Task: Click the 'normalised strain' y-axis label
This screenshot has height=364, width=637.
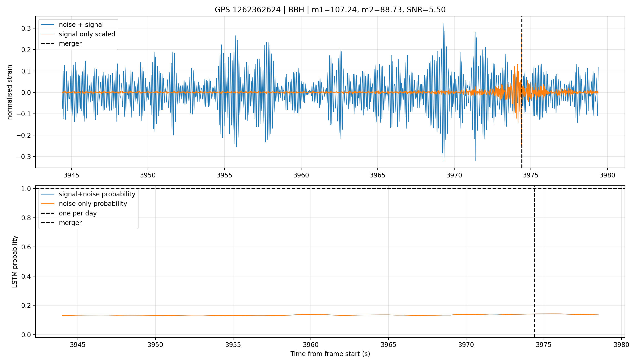Action: tap(10, 92)
